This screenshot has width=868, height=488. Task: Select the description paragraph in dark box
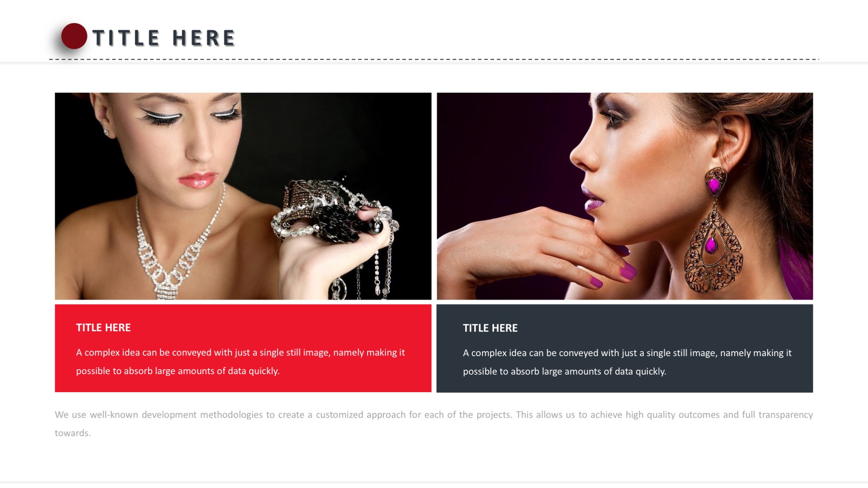(x=627, y=362)
